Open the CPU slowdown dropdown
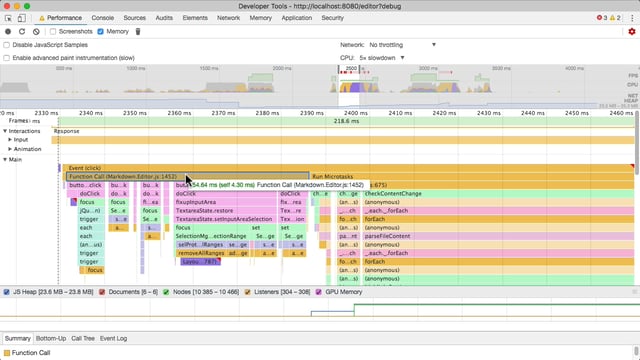The image size is (640, 360). pos(382,58)
